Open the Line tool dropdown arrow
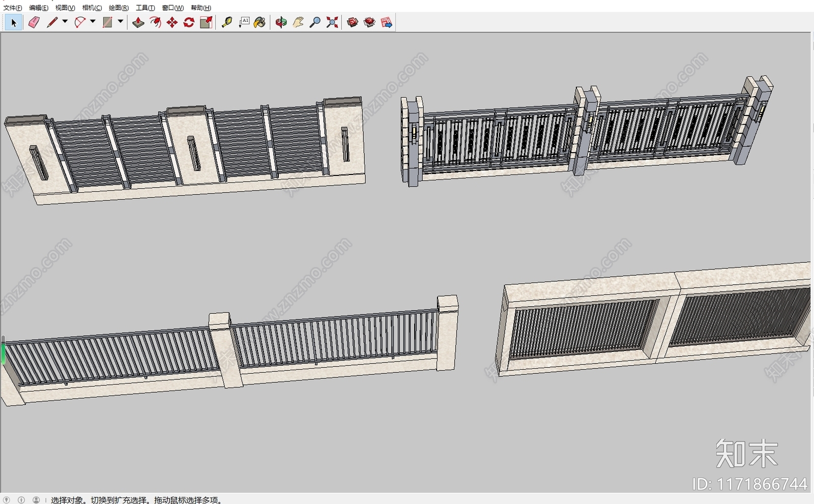This screenshot has width=814, height=504. pyautogui.click(x=65, y=21)
